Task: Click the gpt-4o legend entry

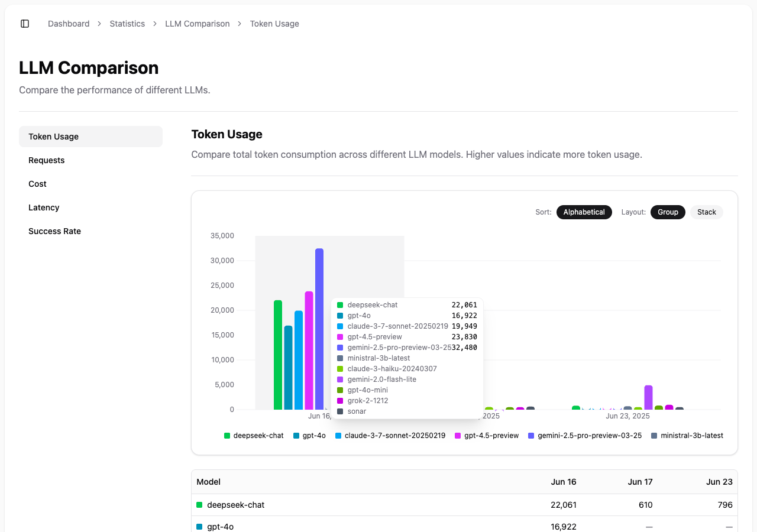Action: click(x=309, y=436)
